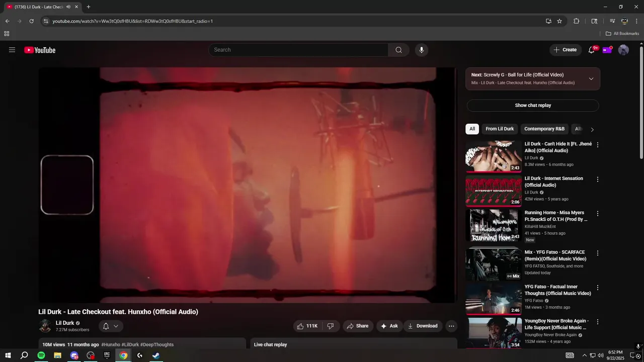Open the Create button
The image size is (644, 362).
566,50
